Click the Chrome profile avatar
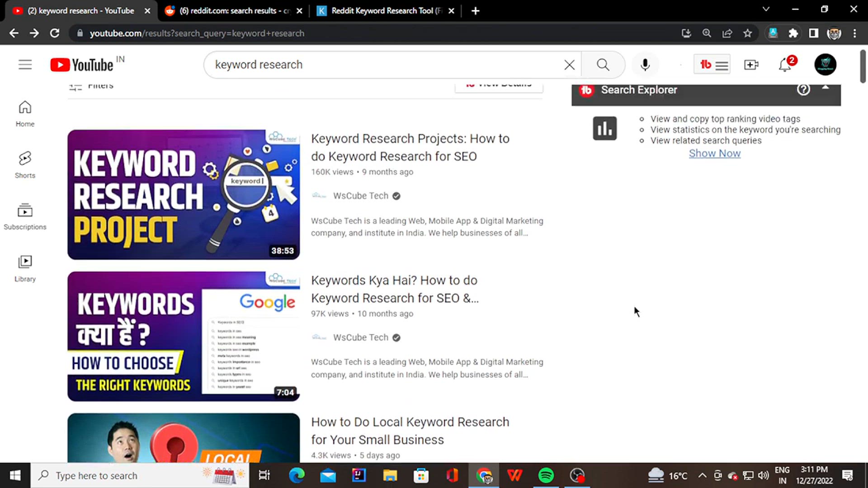Screen dimensions: 868x488 (834, 33)
